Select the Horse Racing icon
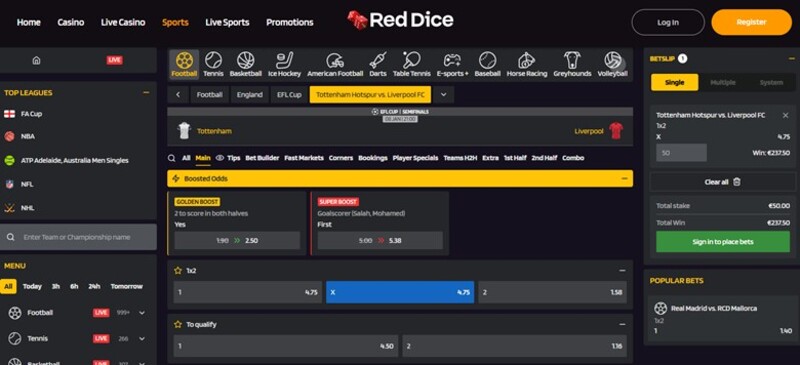 point(527,61)
